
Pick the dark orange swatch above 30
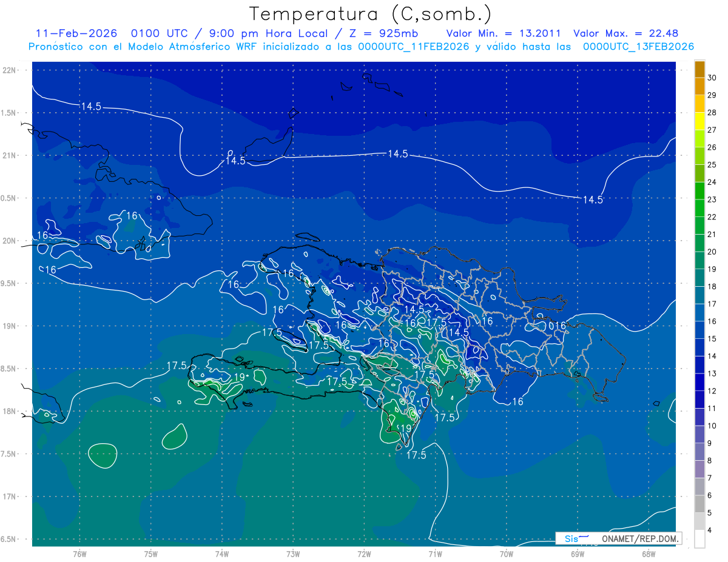click(x=699, y=69)
